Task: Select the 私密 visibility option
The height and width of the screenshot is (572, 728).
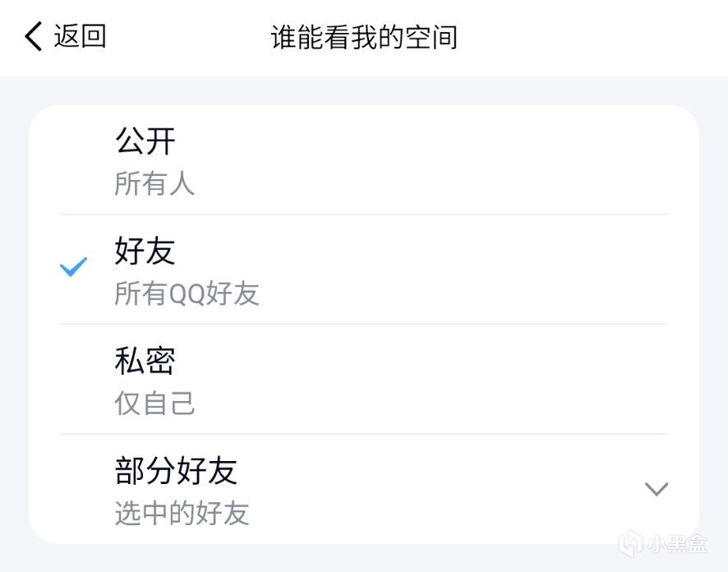Action: pyautogui.click(x=145, y=361)
